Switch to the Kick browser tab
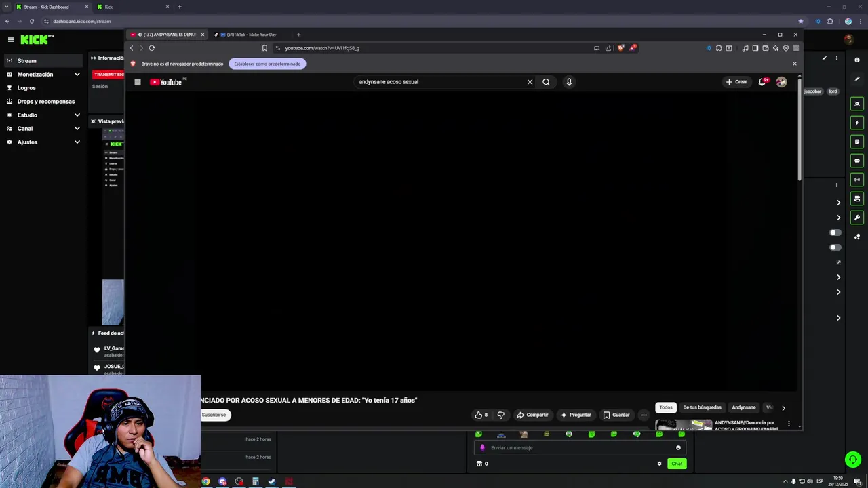868x488 pixels. tap(132, 7)
